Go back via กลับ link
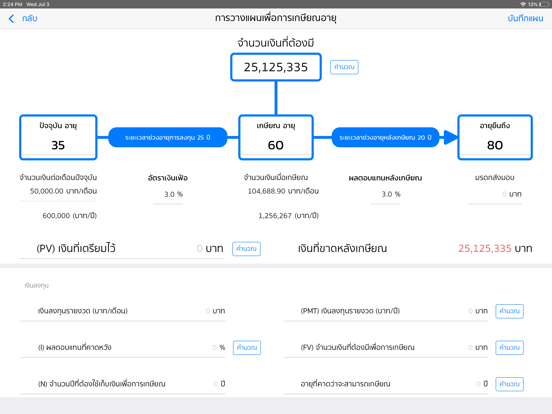 point(30,19)
